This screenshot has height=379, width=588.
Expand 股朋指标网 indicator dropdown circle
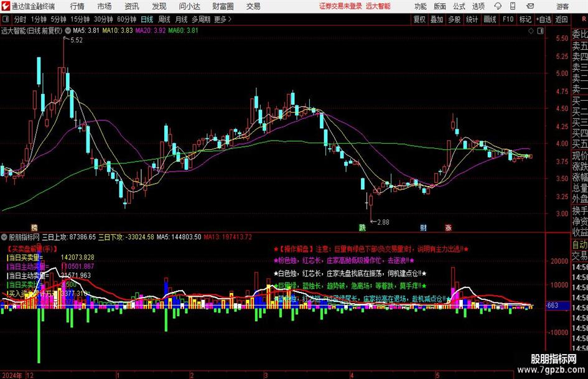pos(4,237)
